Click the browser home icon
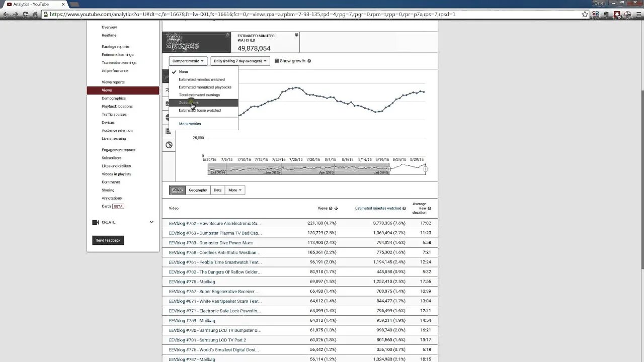 [35, 14]
